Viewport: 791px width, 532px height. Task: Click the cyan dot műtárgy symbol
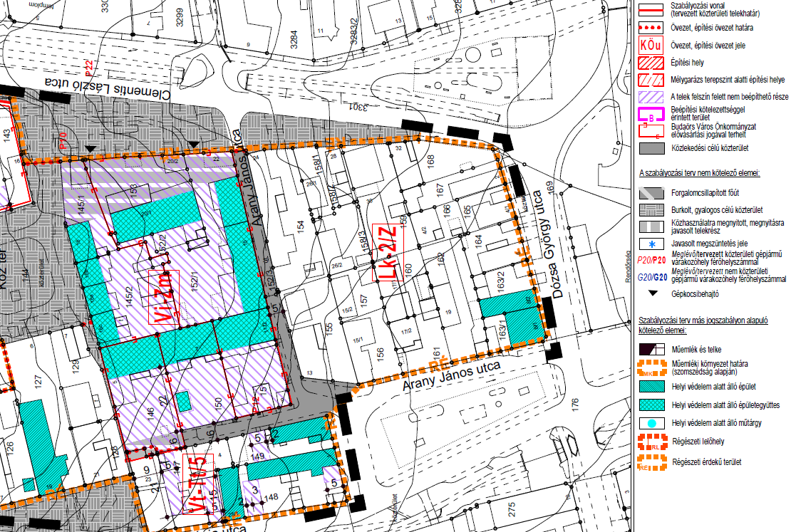(651, 423)
